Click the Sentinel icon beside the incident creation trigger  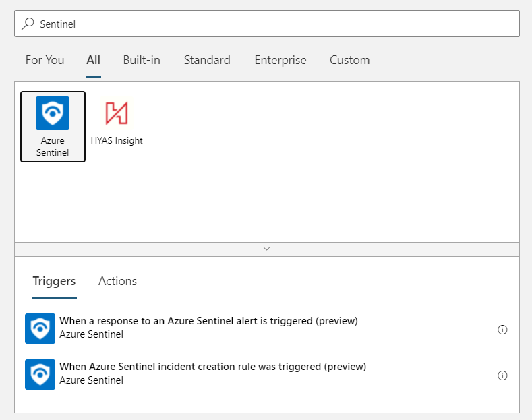(x=40, y=374)
